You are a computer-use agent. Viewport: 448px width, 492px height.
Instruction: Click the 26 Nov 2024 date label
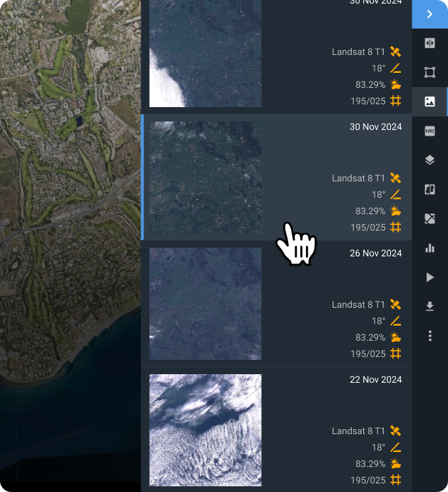tap(375, 253)
